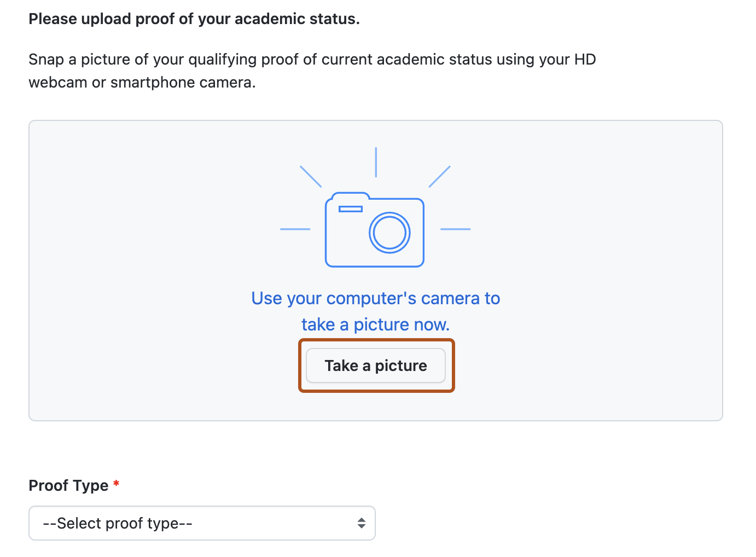Click the camera lens circle in the icon

pyautogui.click(x=391, y=232)
